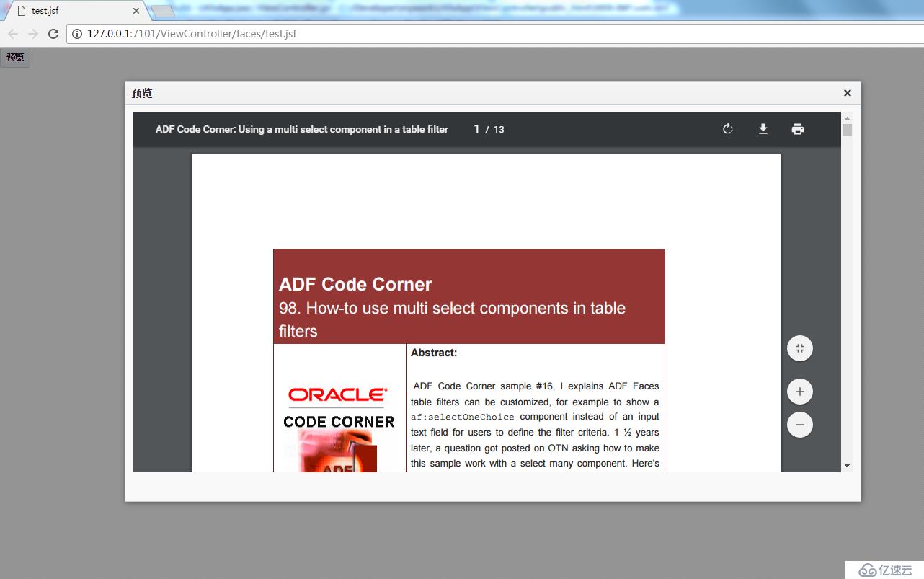The height and width of the screenshot is (579, 924).
Task: Click the 预览 dialog title
Action: click(x=142, y=93)
